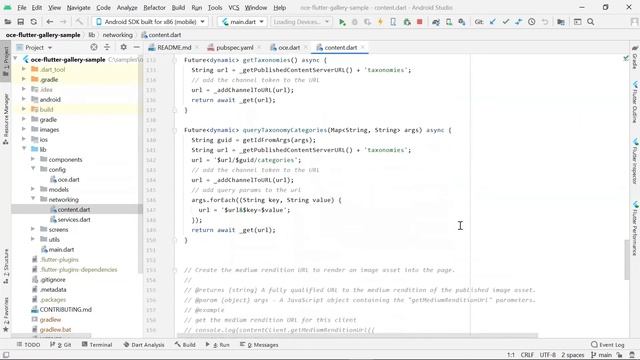
Task: Click the Flutter Hot Reload lightning icon
Action: [380, 22]
